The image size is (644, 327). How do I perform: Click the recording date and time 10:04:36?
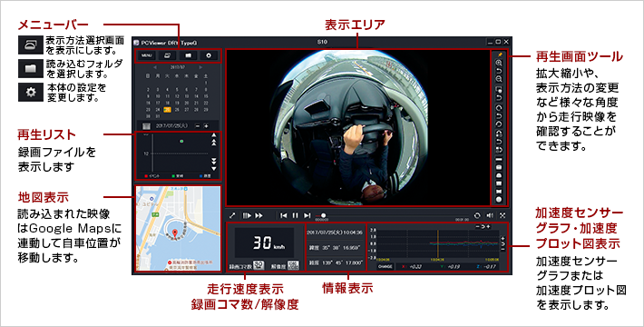click(335, 233)
